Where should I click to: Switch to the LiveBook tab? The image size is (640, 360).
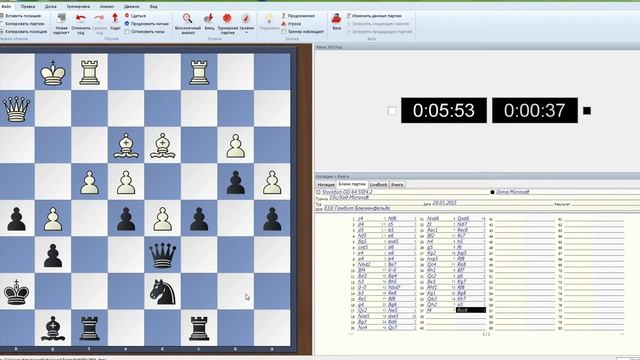[378, 184]
